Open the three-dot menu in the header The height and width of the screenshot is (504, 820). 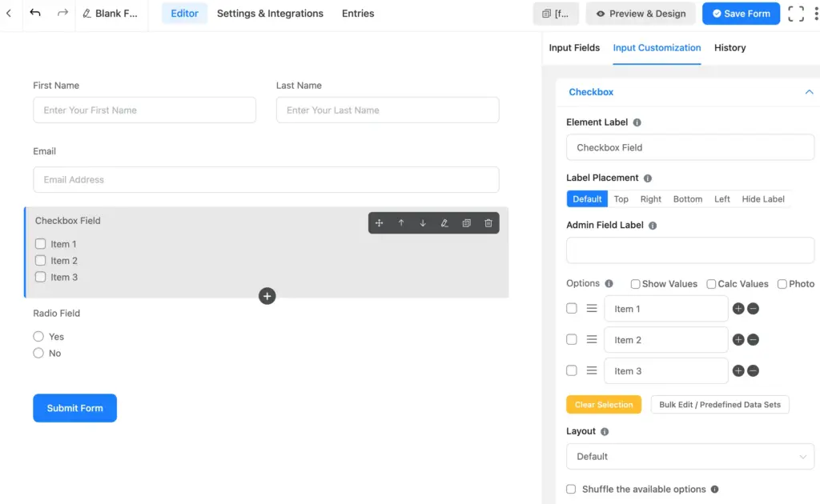tap(814, 13)
